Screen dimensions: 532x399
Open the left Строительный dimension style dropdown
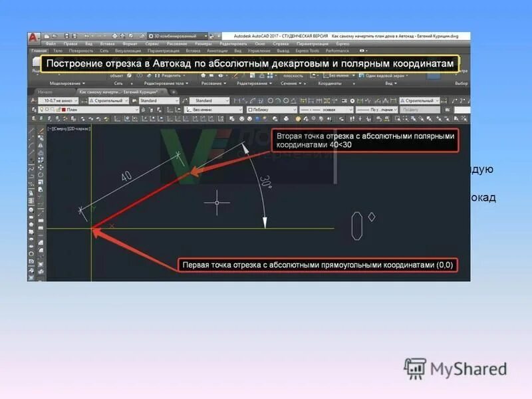coord(108,101)
